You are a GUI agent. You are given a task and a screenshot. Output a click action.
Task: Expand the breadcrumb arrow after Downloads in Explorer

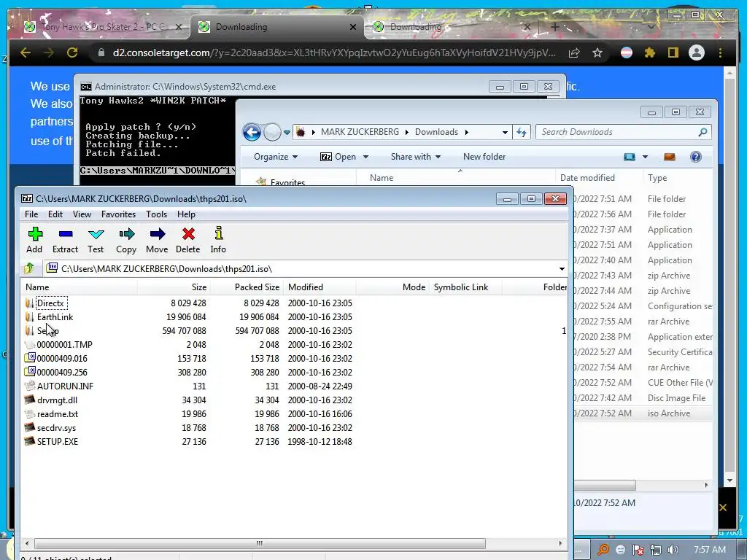(466, 132)
